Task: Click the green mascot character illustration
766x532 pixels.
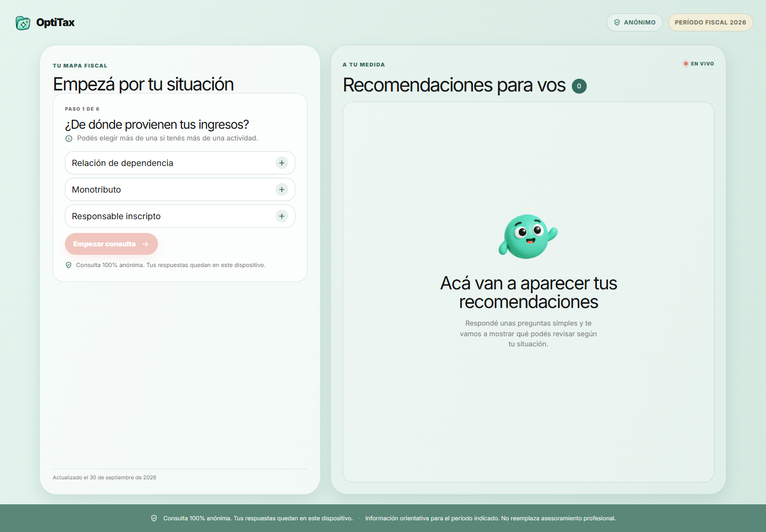Action: [528, 237]
